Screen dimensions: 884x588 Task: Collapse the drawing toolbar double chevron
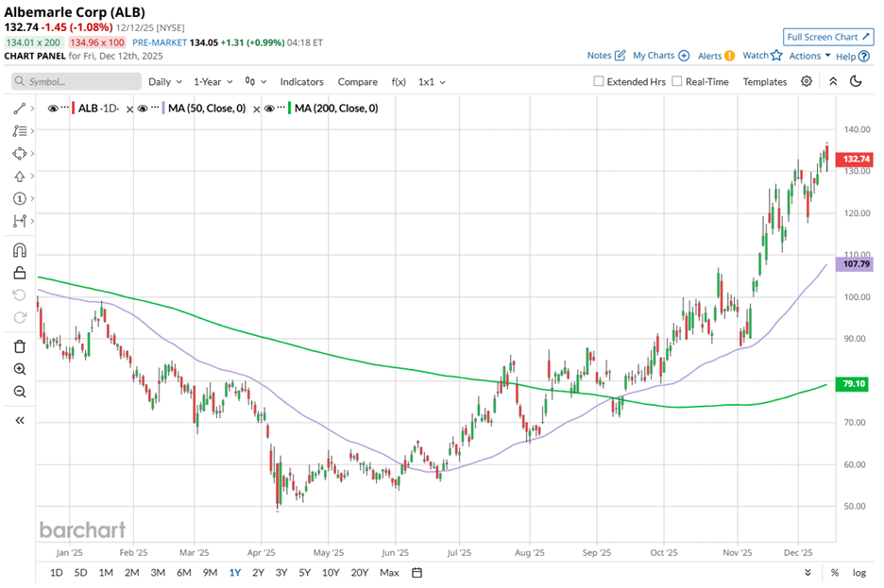[20, 420]
